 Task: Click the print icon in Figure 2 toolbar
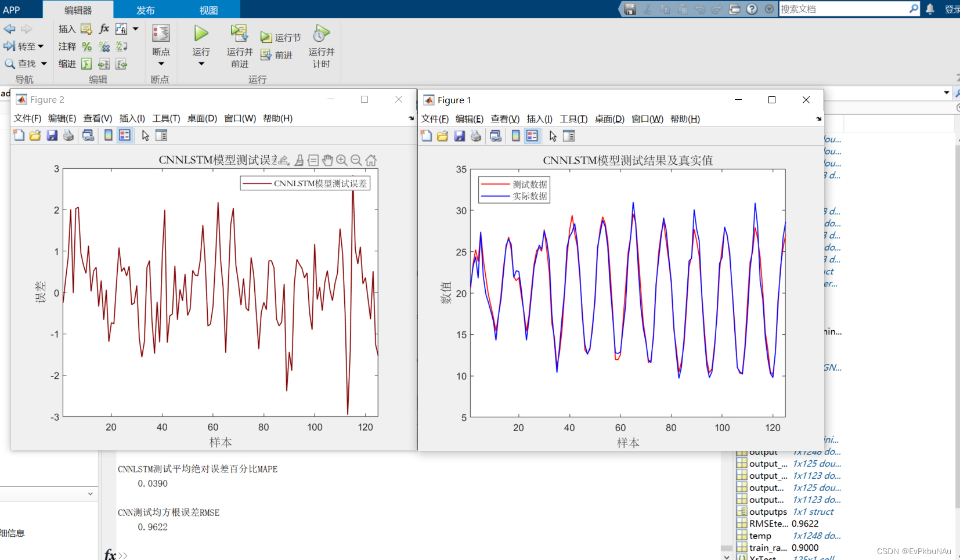coord(68,135)
